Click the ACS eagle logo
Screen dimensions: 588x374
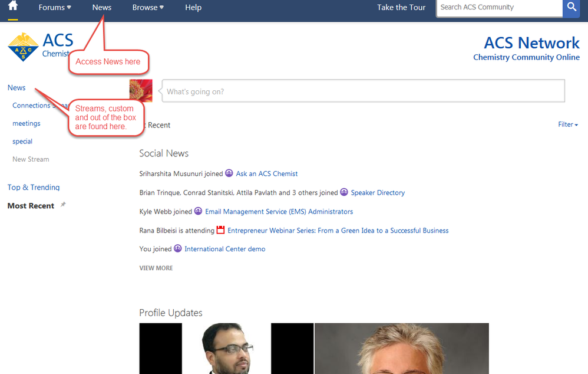point(23,47)
